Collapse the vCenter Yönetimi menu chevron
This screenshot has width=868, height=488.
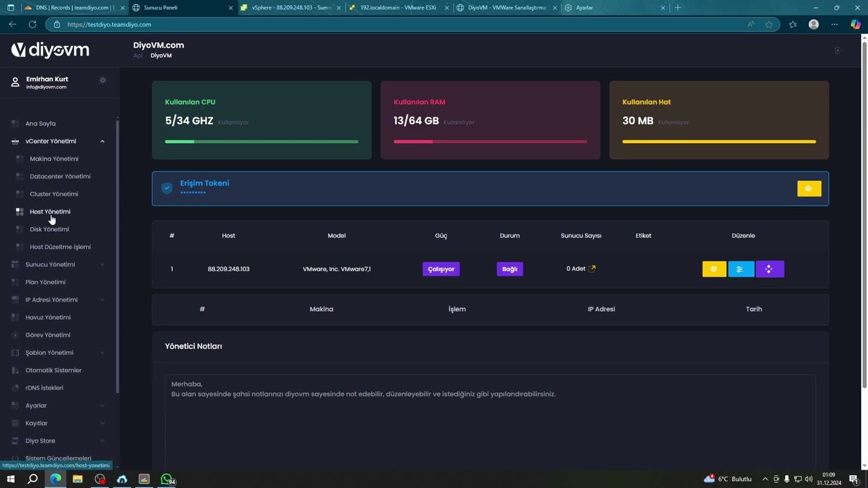click(102, 142)
